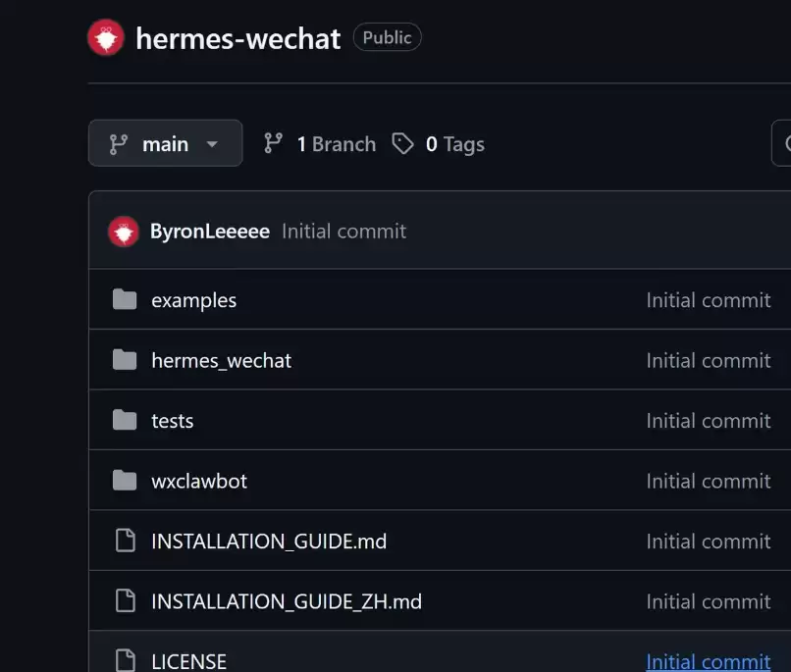This screenshot has height=672, width=791.
Task: Open the main branch selector dropdown
Action: (166, 143)
